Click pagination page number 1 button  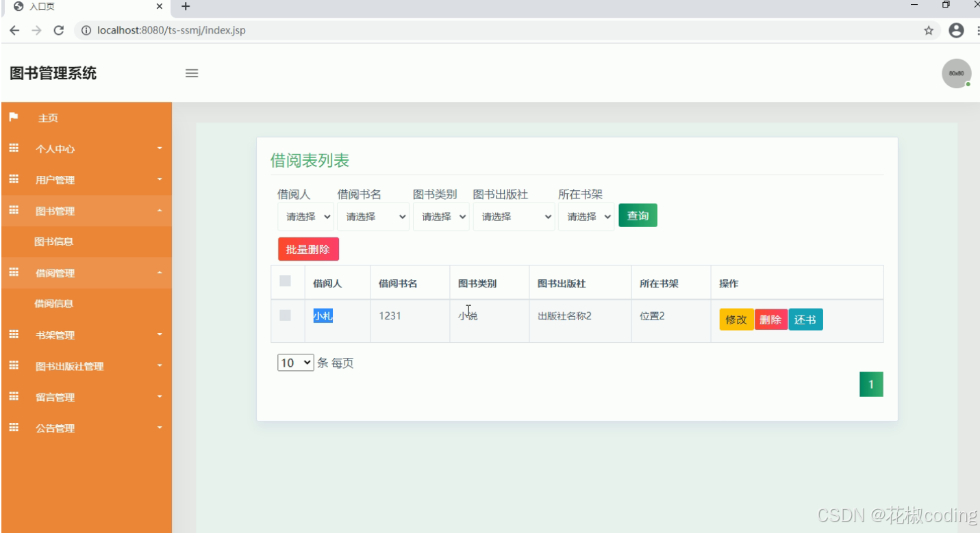coord(870,384)
